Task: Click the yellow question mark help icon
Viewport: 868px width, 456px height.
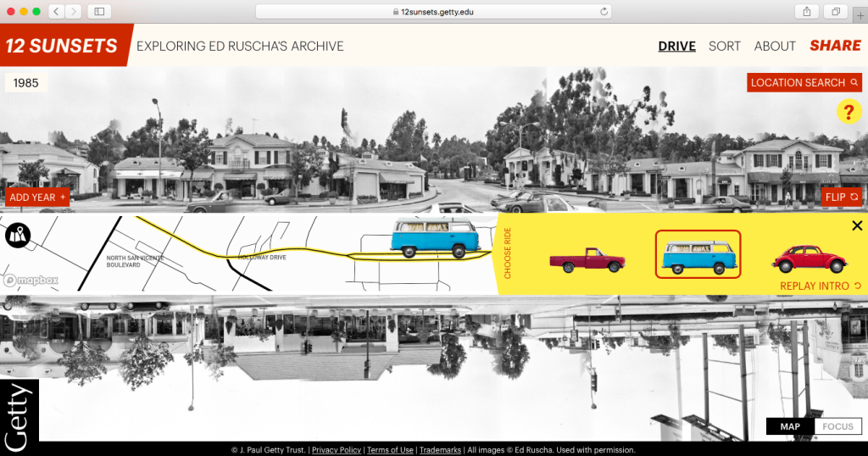Action: (x=849, y=112)
